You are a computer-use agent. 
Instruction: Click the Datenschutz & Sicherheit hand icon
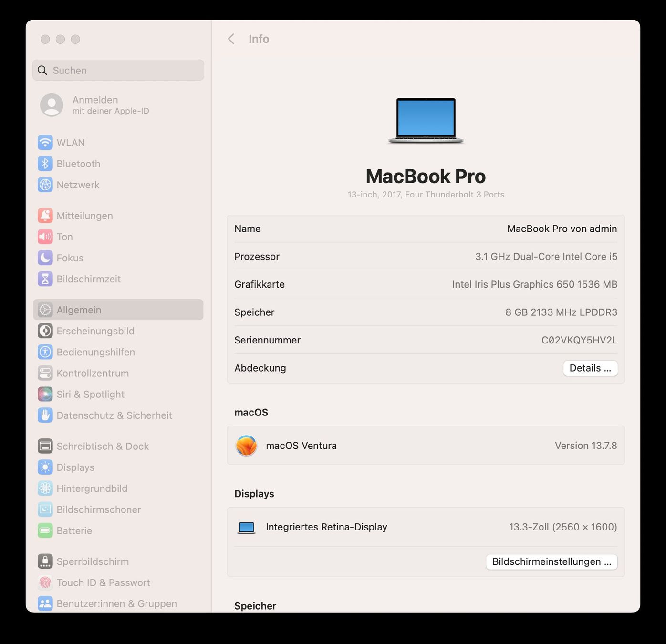tap(45, 415)
